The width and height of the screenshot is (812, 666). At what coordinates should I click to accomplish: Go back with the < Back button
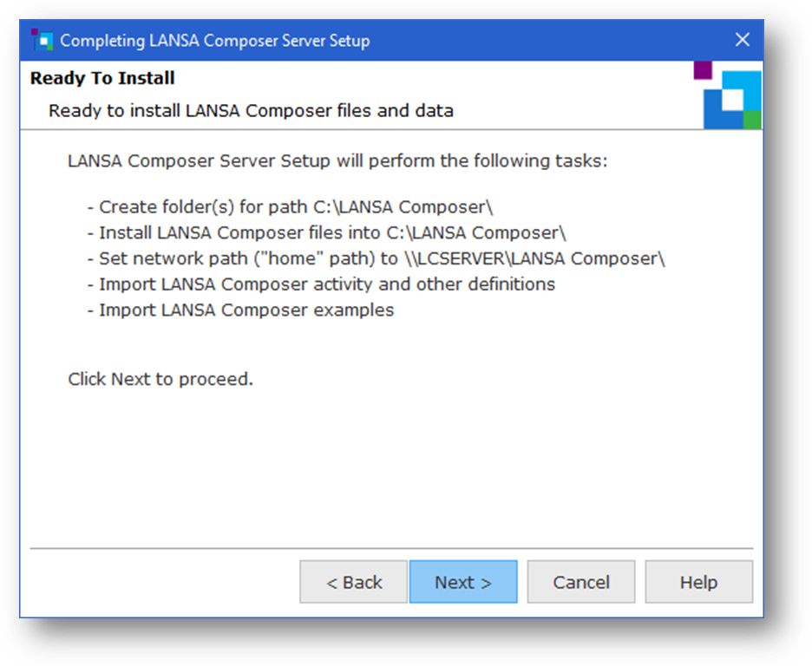click(354, 582)
